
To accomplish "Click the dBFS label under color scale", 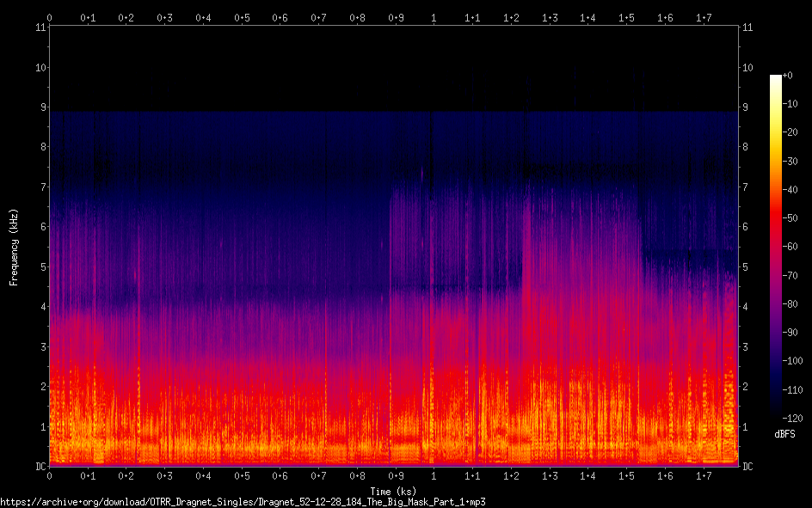I will 784,434.
